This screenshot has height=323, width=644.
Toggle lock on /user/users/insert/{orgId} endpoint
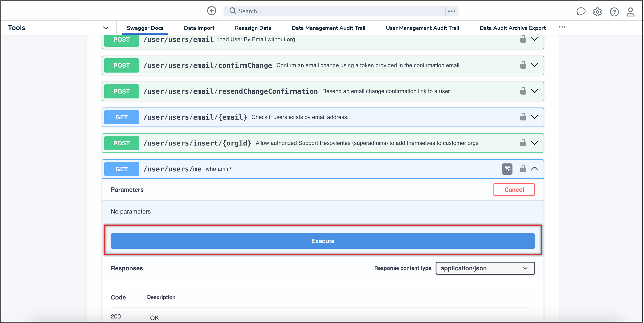(x=523, y=143)
